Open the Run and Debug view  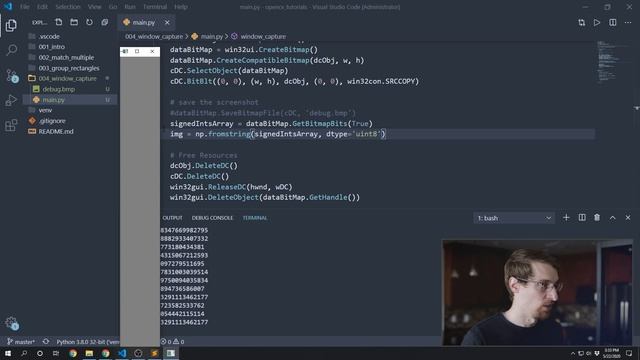[11, 100]
